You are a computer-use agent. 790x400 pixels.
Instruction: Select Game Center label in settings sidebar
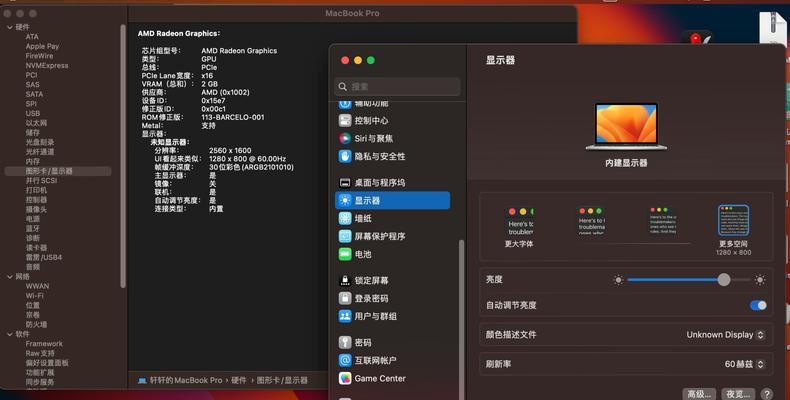click(x=380, y=378)
